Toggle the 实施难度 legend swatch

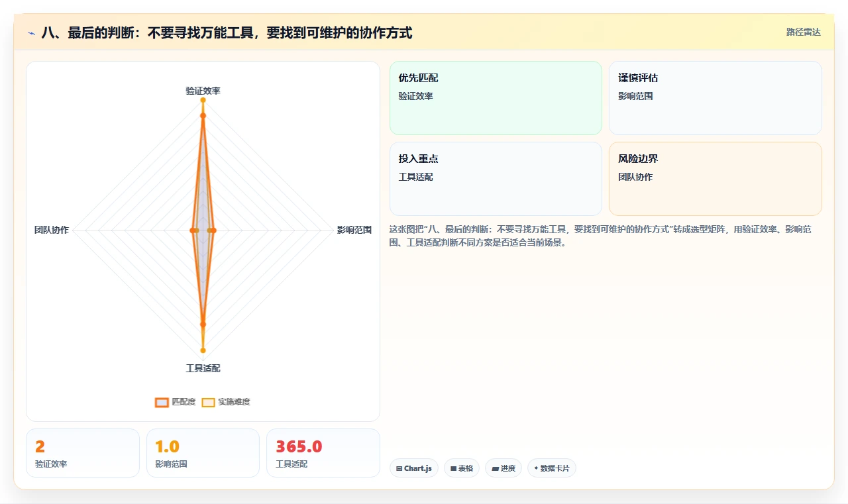click(208, 402)
